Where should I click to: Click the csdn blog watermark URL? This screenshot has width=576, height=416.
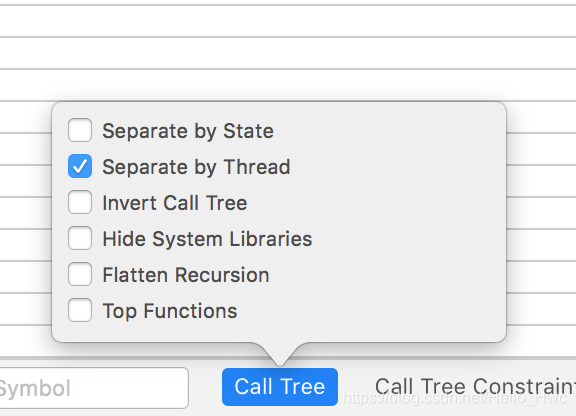(x=454, y=398)
